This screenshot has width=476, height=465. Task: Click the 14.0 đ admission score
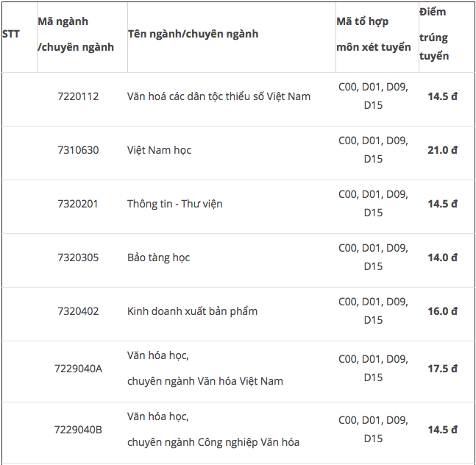pyautogui.click(x=443, y=258)
